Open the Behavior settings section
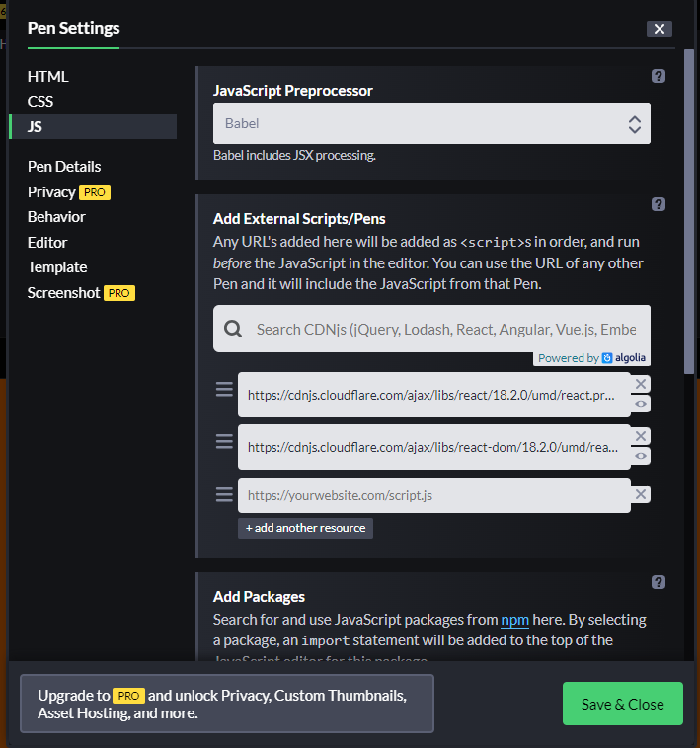The width and height of the screenshot is (700, 748). point(56,217)
